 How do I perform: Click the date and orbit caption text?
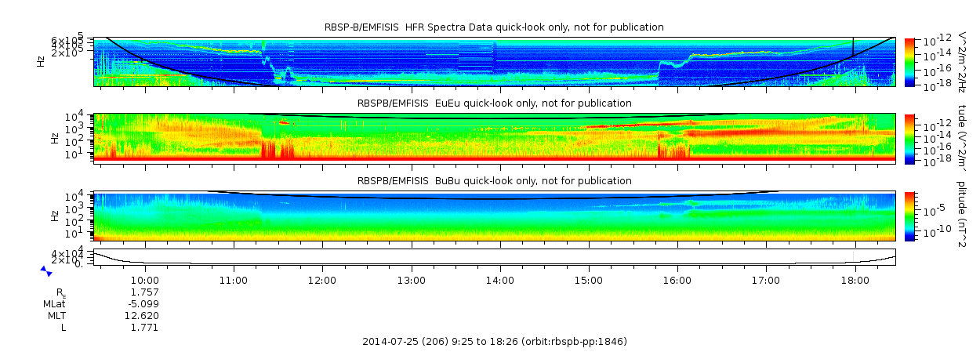[x=495, y=342]
